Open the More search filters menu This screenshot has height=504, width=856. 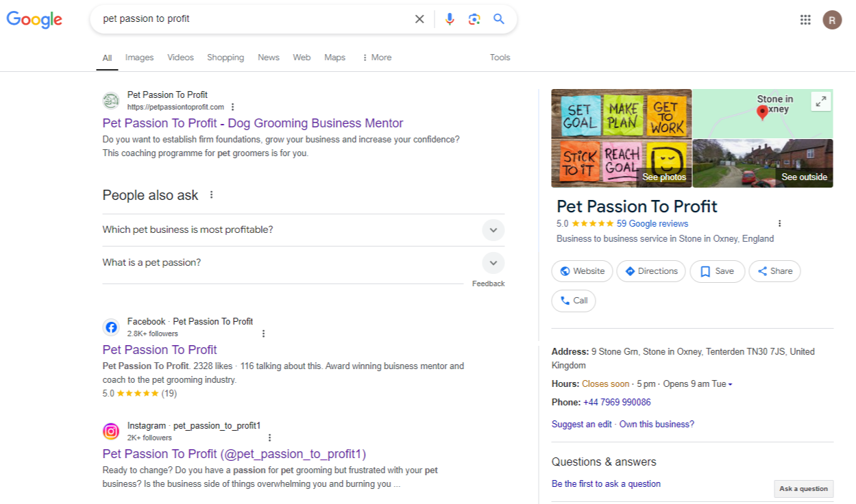[x=376, y=58]
